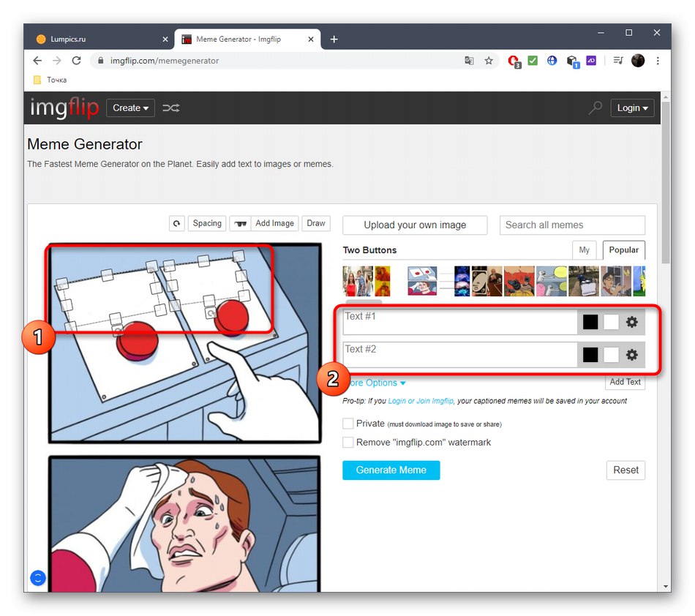Expand More Options
The width and height of the screenshot is (695, 616).
tap(377, 383)
